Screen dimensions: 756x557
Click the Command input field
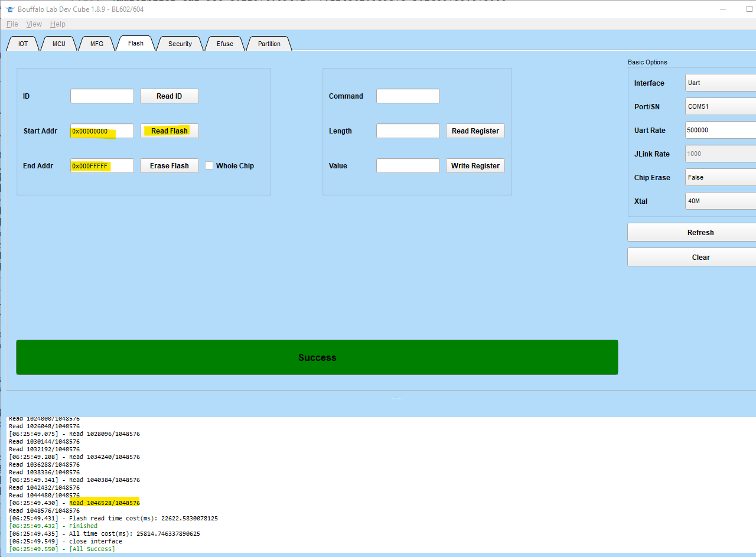(408, 96)
